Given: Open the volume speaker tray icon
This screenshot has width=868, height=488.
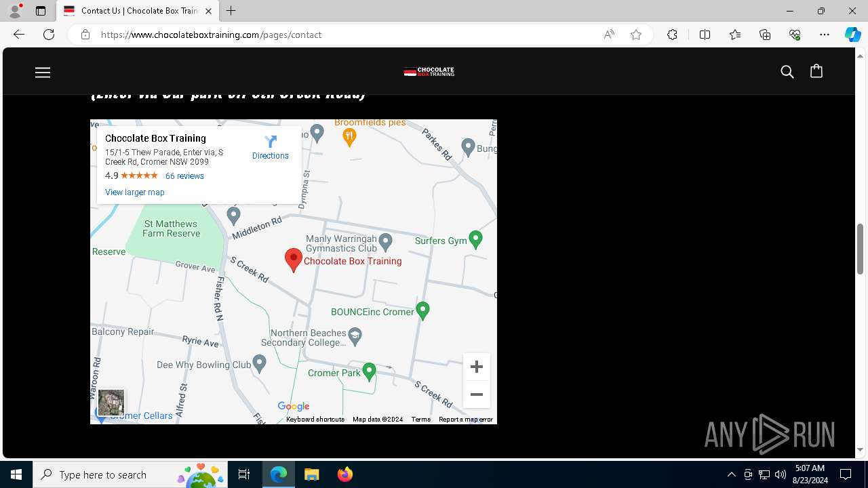Looking at the screenshot, I should click(x=781, y=474).
